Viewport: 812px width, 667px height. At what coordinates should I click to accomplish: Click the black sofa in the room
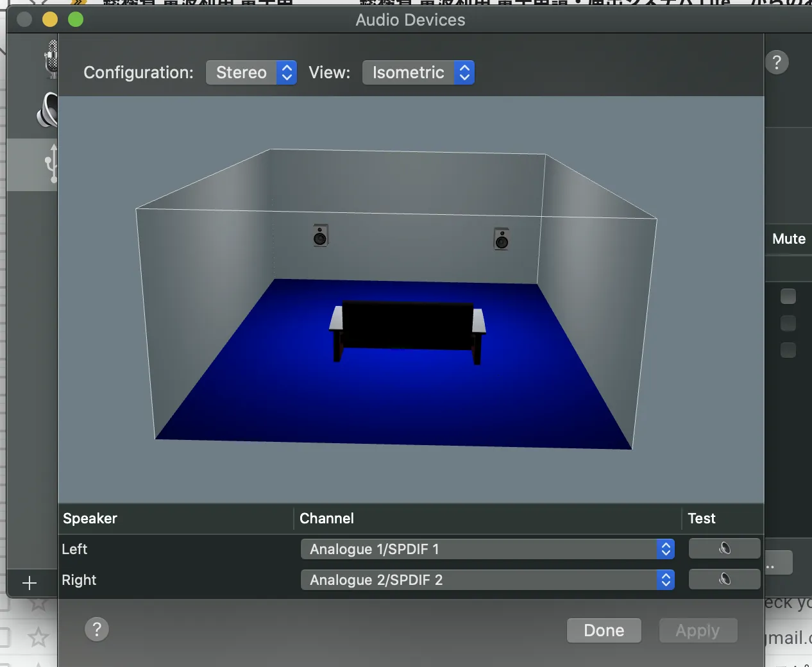point(407,327)
